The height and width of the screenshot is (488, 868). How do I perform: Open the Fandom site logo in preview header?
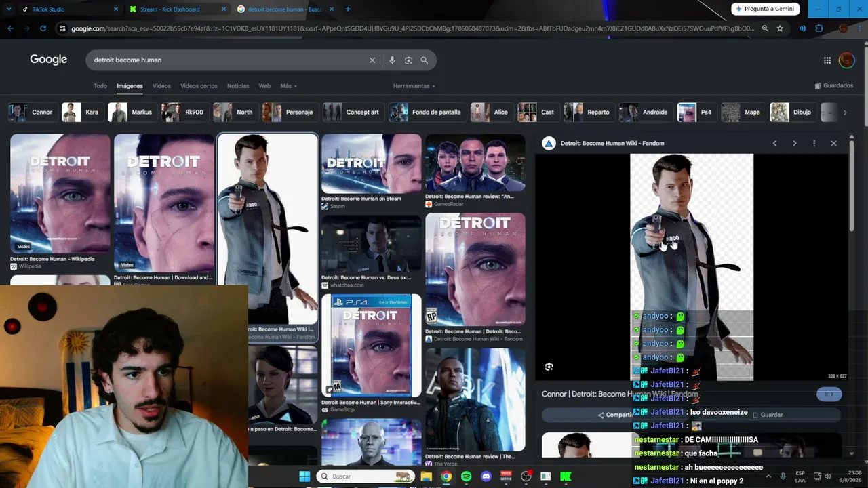pyautogui.click(x=549, y=143)
